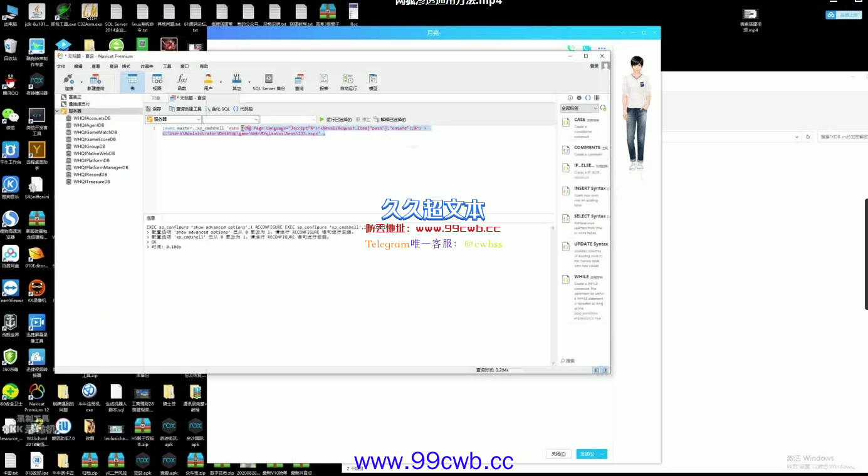Screen dimensions: 868x476
Task: Open dropdown arrow next to 其它 icon
Action: (x=249, y=81)
